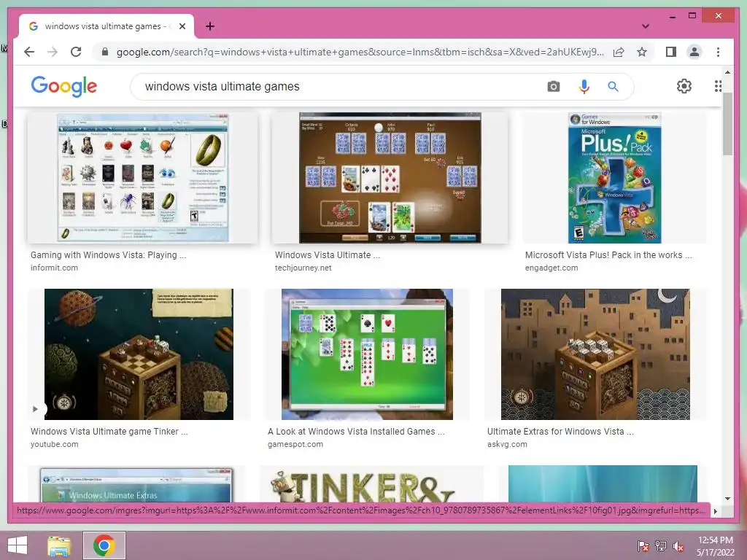The width and height of the screenshot is (747, 560).
Task: Start voice search with microphone
Action: click(584, 87)
